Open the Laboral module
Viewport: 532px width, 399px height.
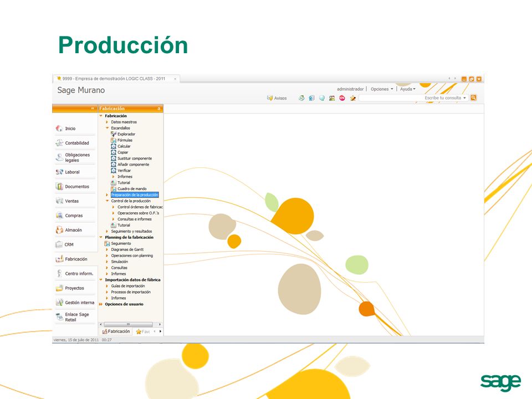(x=75, y=172)
